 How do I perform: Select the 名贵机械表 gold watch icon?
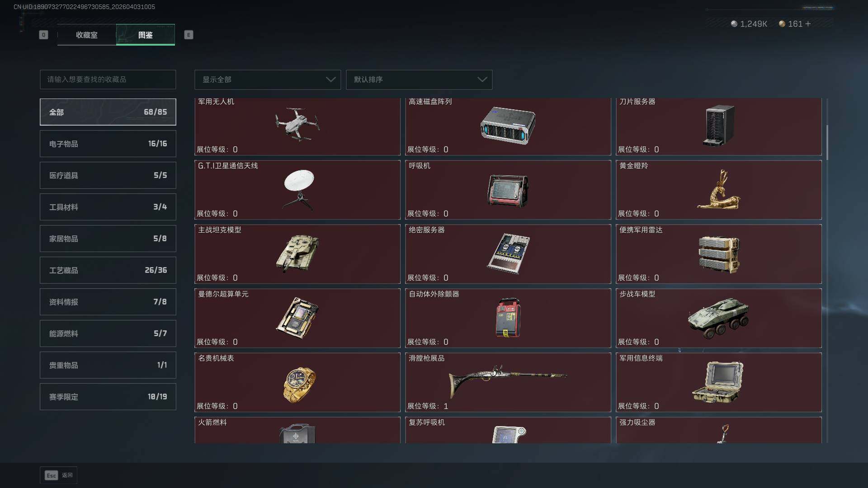point(299,385)
